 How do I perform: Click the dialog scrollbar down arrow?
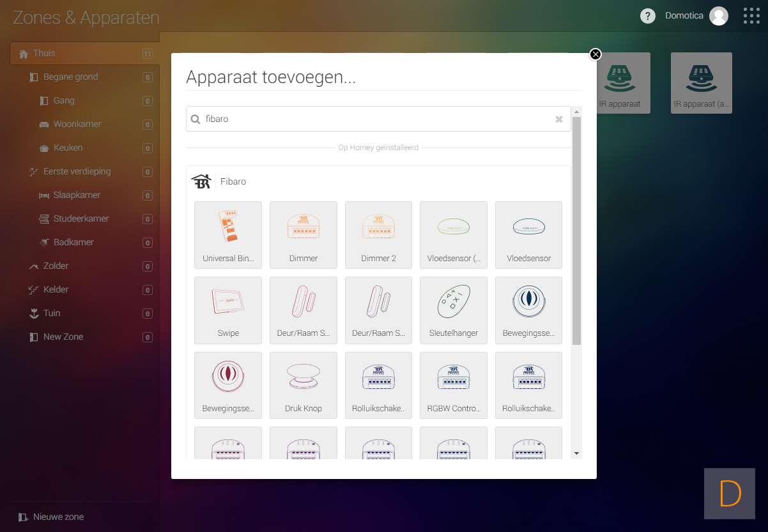(x=577, y=453)
